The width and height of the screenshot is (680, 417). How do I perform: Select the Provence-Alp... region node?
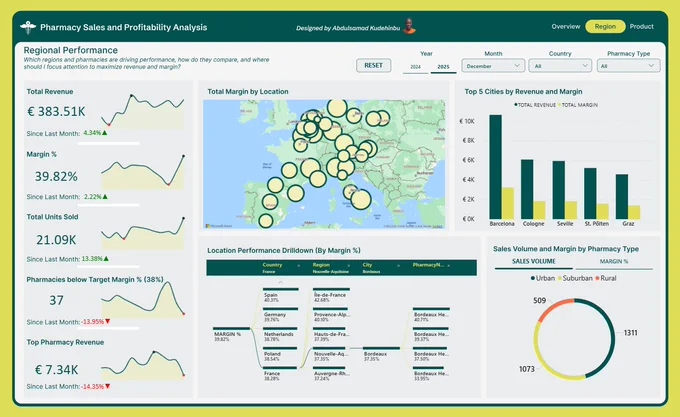pyautogui.click(x=331, y=315)
